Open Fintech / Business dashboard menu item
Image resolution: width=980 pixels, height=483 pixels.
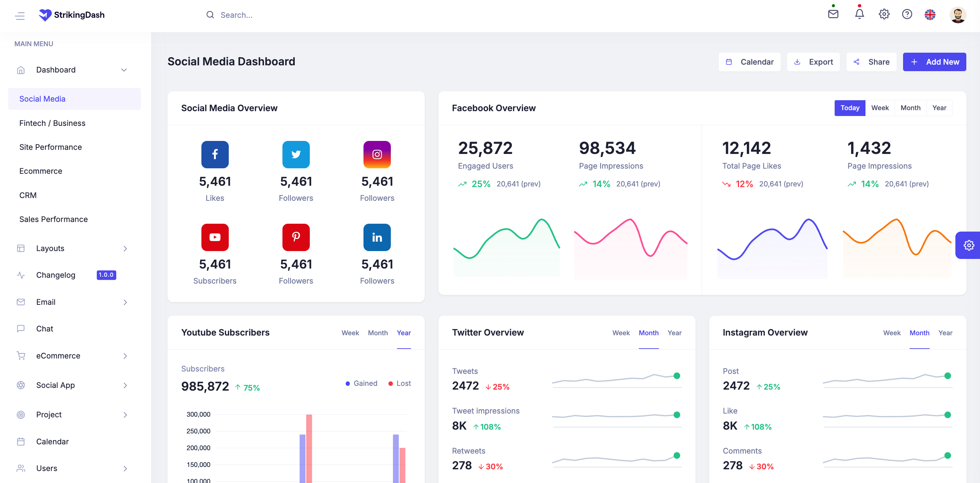(x=53, y=123)
